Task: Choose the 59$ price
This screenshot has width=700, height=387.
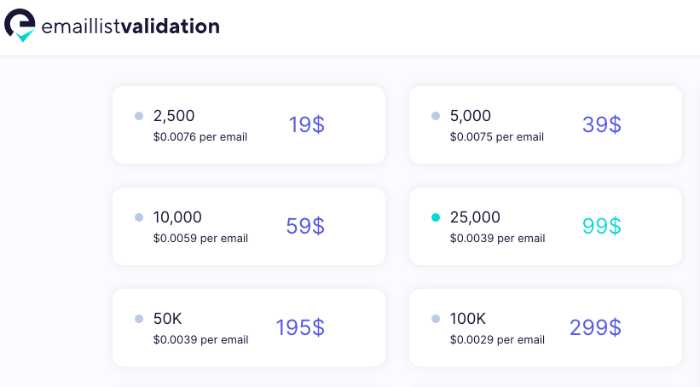Action: pyautogui.click(x=305, y=226)
